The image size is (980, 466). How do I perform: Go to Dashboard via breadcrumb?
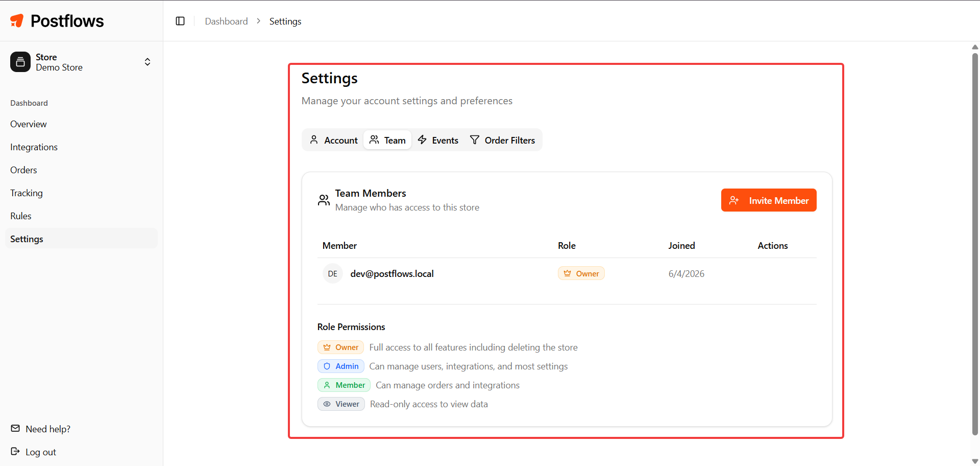(x=226, y=21)
